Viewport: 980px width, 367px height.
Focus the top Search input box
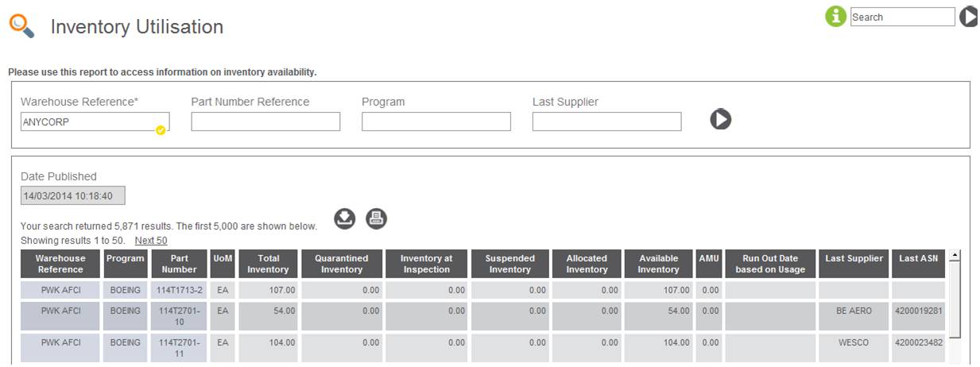pos(902,17)
